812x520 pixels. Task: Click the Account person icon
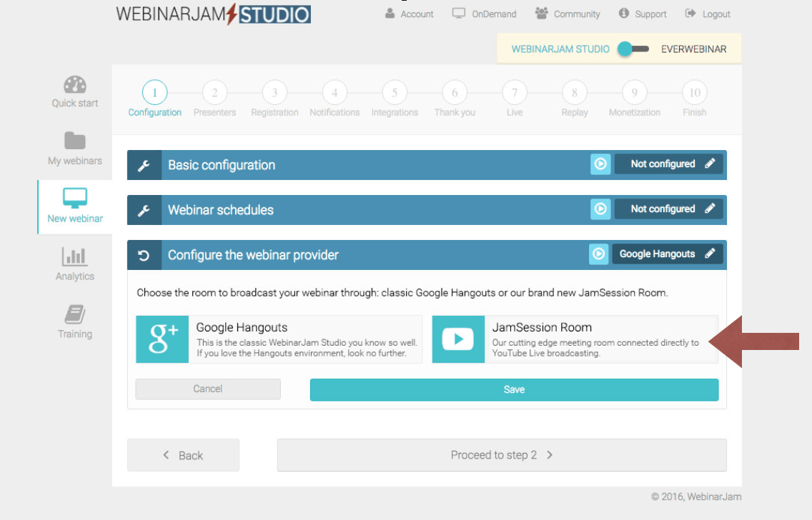(390, 14)
